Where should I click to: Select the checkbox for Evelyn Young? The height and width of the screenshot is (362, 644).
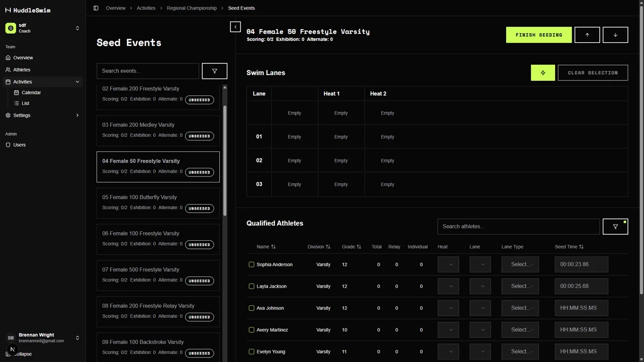pos(251,351)
